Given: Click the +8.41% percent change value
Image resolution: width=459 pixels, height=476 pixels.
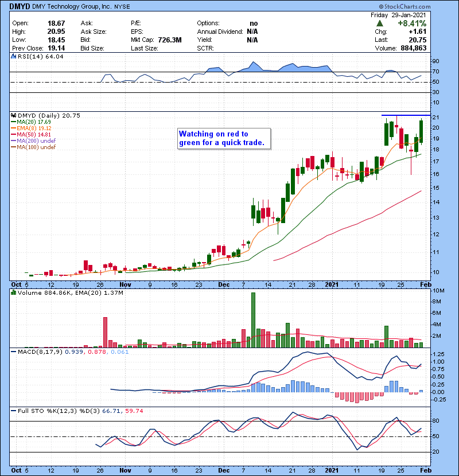Looking at the screenshot, I should click(412, 24).
